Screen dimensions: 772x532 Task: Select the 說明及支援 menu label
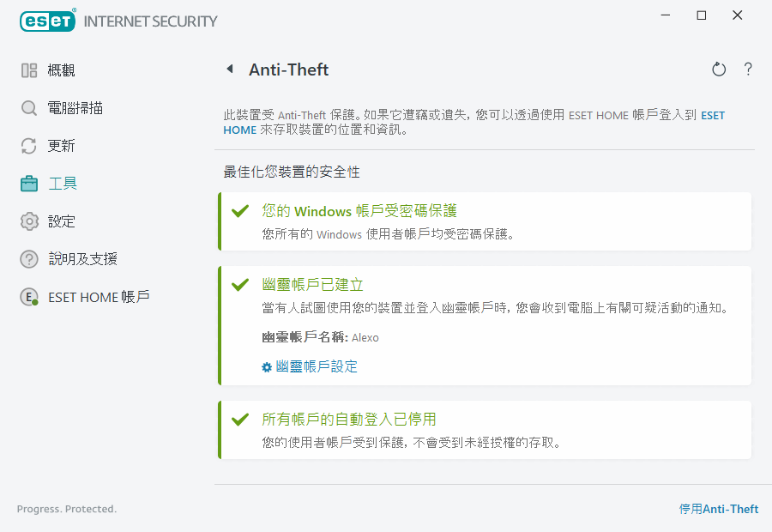(82, 259)
